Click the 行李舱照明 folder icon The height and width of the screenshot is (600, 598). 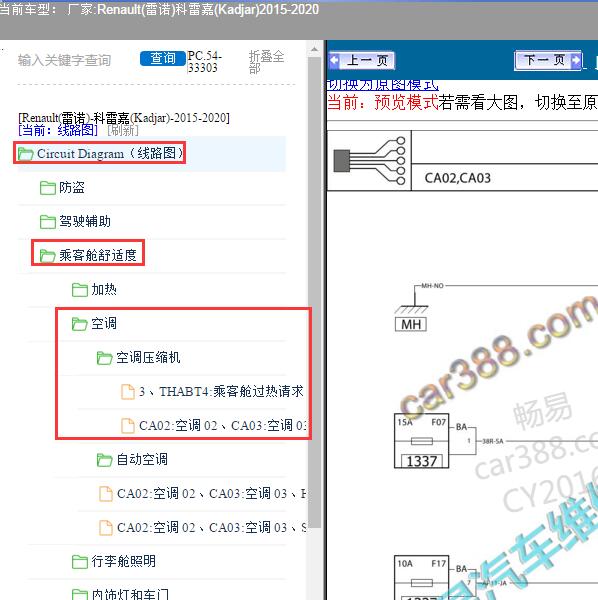80,561
